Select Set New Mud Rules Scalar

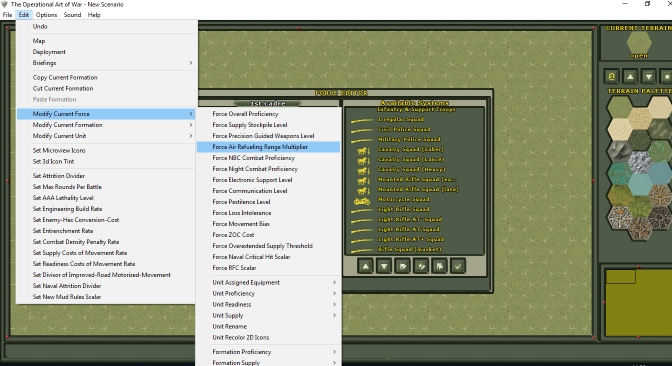106,297
